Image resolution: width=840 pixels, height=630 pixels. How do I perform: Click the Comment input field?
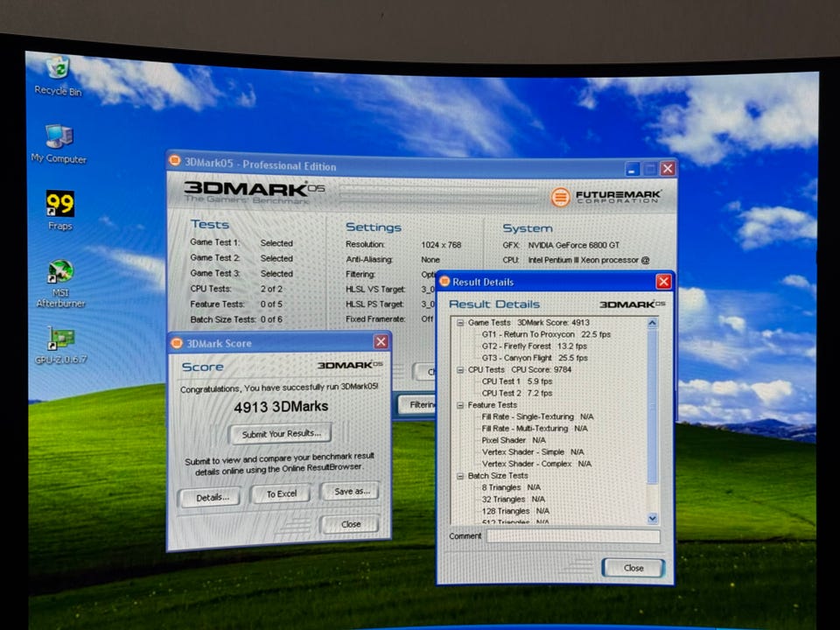coord(572,536)
